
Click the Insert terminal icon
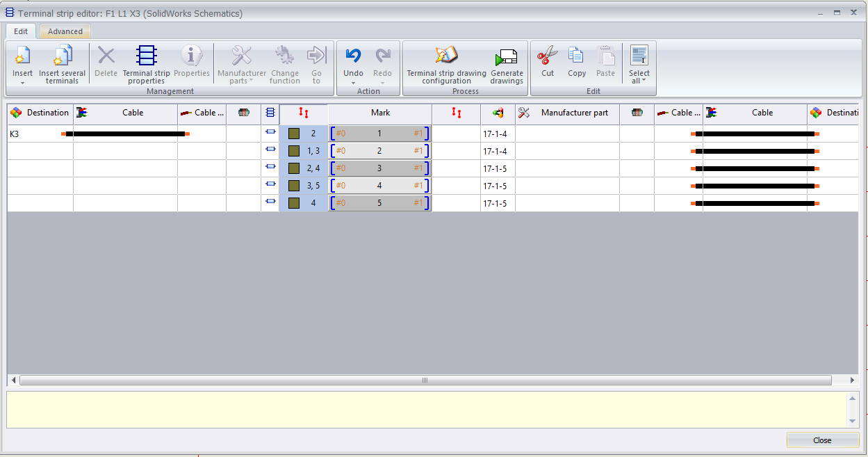(22, 56)
